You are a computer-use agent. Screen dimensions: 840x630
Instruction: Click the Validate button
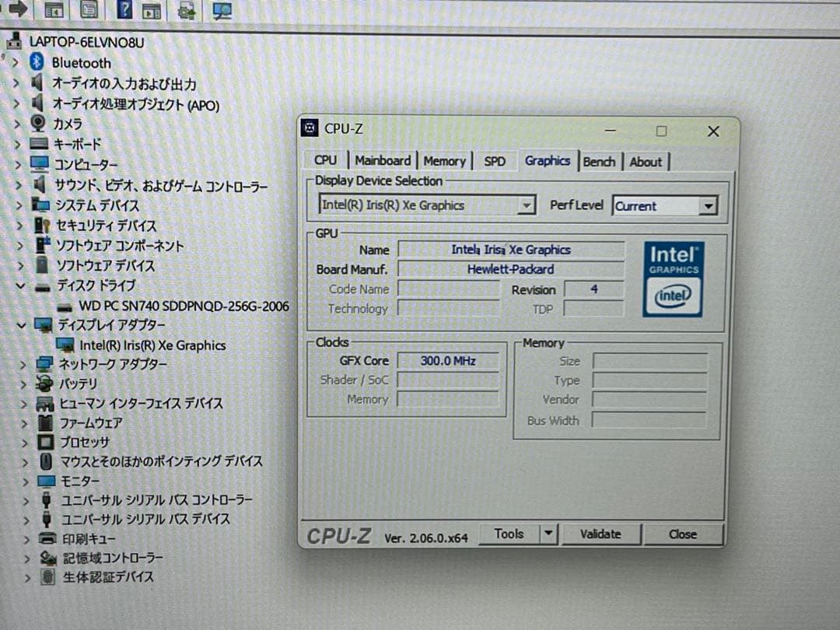(601, 534)
